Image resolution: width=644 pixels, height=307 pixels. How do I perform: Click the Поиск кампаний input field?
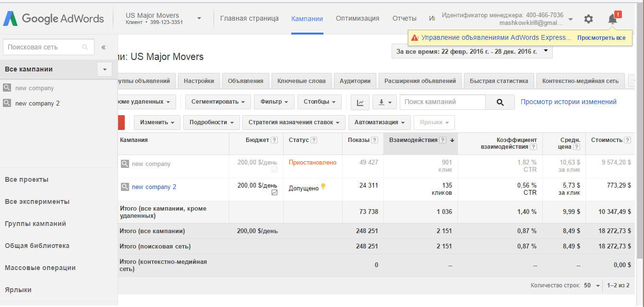coord(442,102)
